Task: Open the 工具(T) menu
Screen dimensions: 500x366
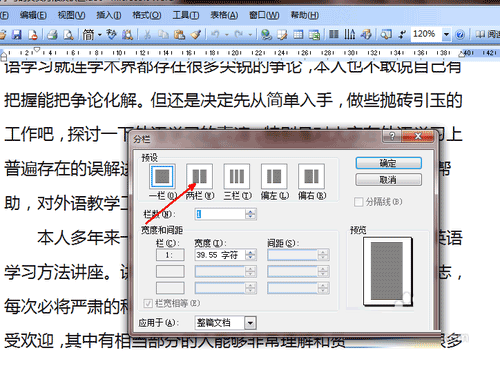Action: point(186,15)
